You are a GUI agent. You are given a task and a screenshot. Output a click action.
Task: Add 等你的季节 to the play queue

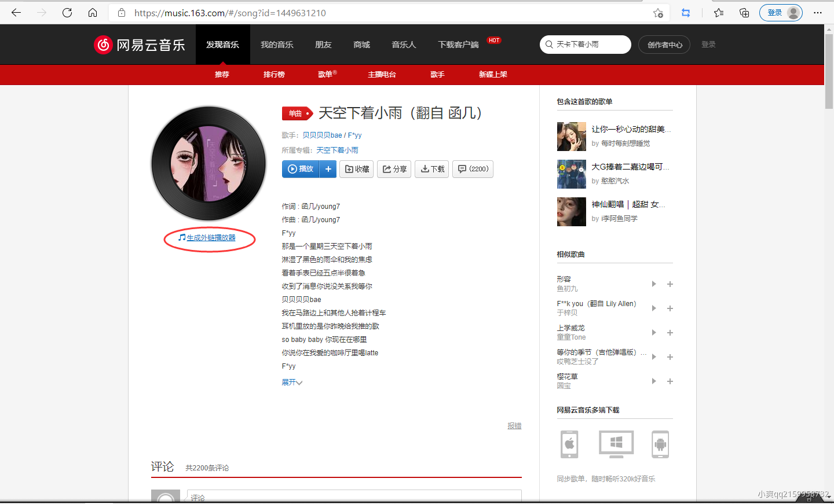pyautogui.click(x=670, y=357)
